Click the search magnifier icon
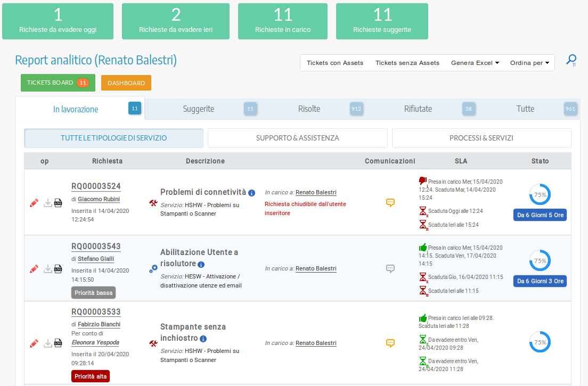Viewport: 588px width, 386px height. coord(571,60)
